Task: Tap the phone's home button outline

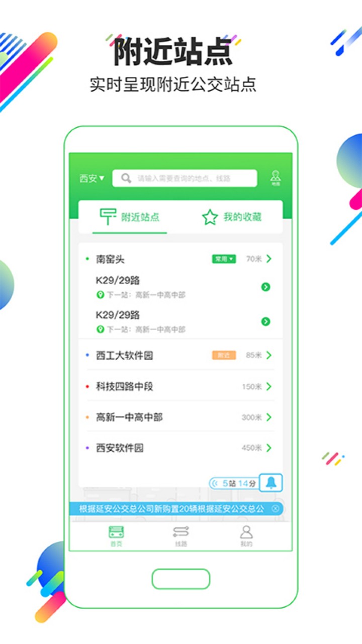Action: 180,579
